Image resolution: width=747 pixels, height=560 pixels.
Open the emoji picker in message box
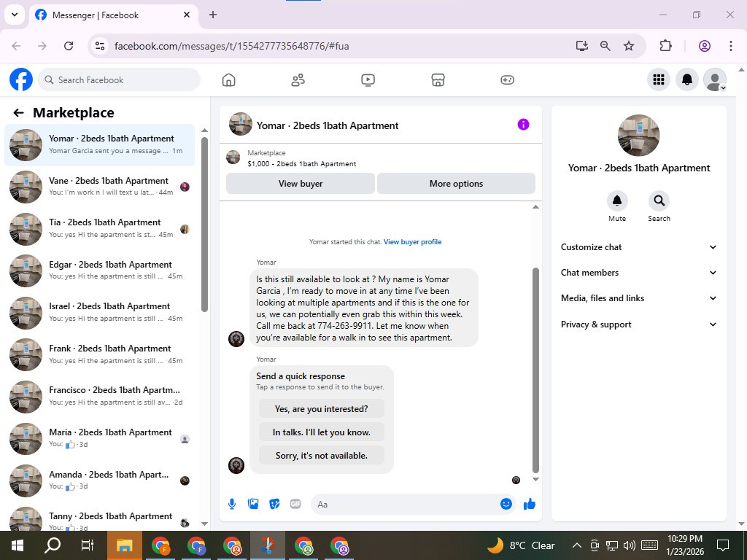pyautogui.click(x=506, y=504)
